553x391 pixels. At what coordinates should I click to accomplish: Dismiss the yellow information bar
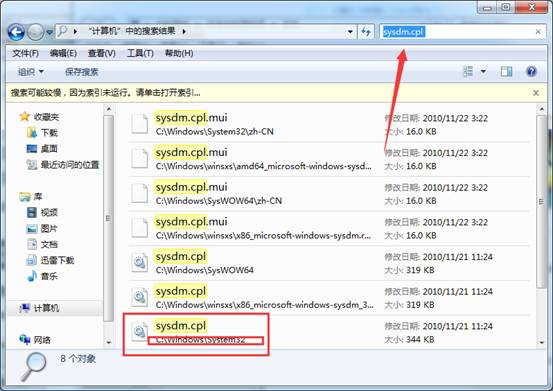[x=536, y=93]
